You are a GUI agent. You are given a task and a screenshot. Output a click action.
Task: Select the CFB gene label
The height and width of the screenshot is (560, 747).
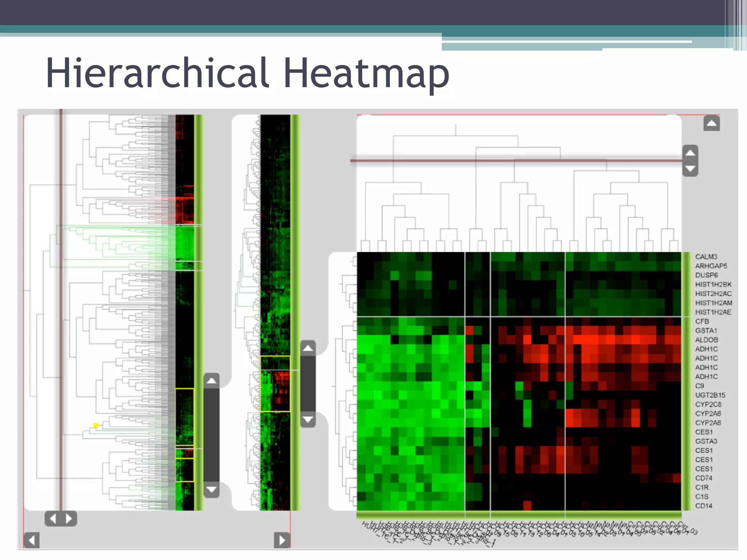coord(702,321)
